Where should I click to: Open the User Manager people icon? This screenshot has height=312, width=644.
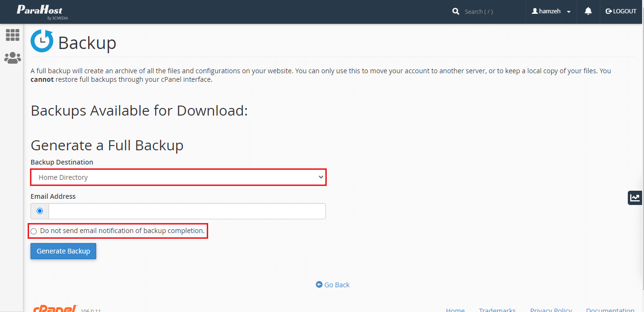12,58
